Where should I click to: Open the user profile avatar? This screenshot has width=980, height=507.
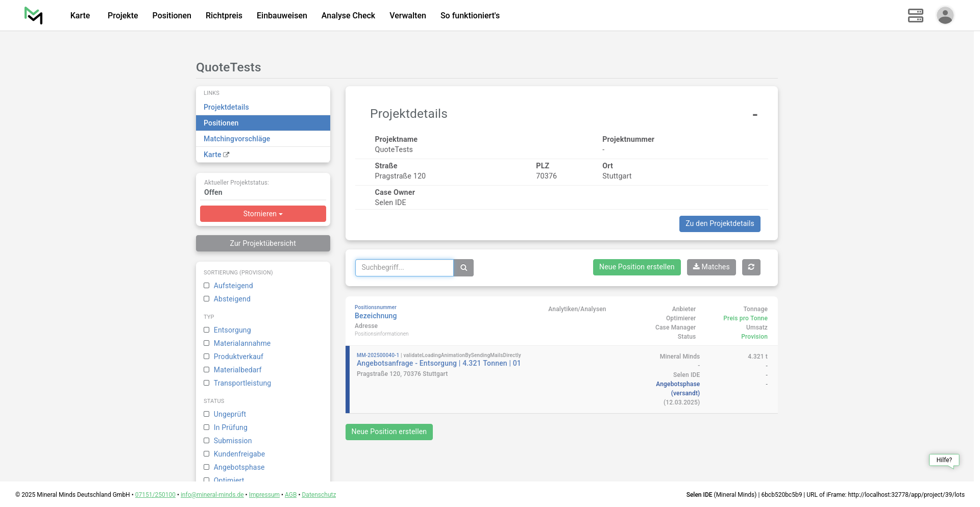click(x=945, y=15)
